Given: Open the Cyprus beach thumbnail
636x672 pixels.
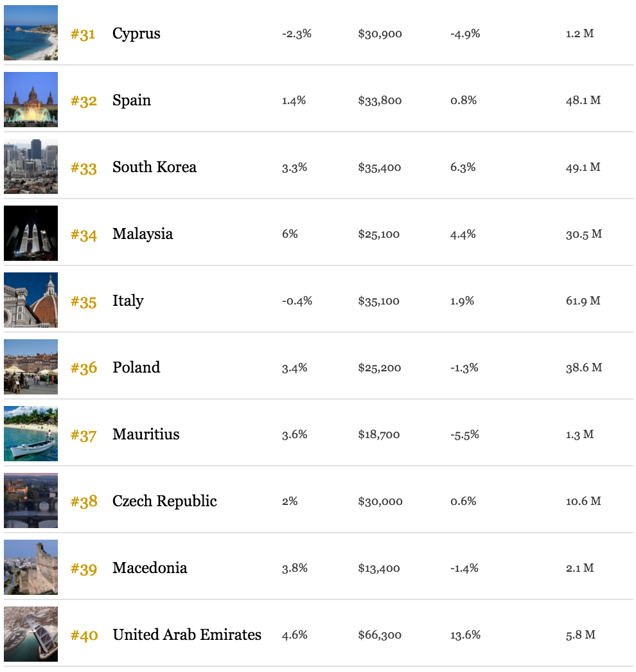Looking at the screenshot, I should [31, 33].
